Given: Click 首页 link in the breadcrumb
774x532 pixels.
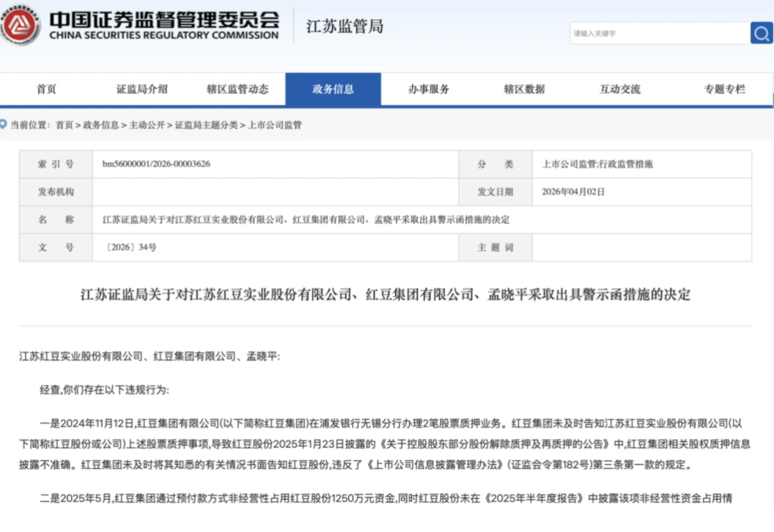Looking at the screenshot, I should pos(64,125).
